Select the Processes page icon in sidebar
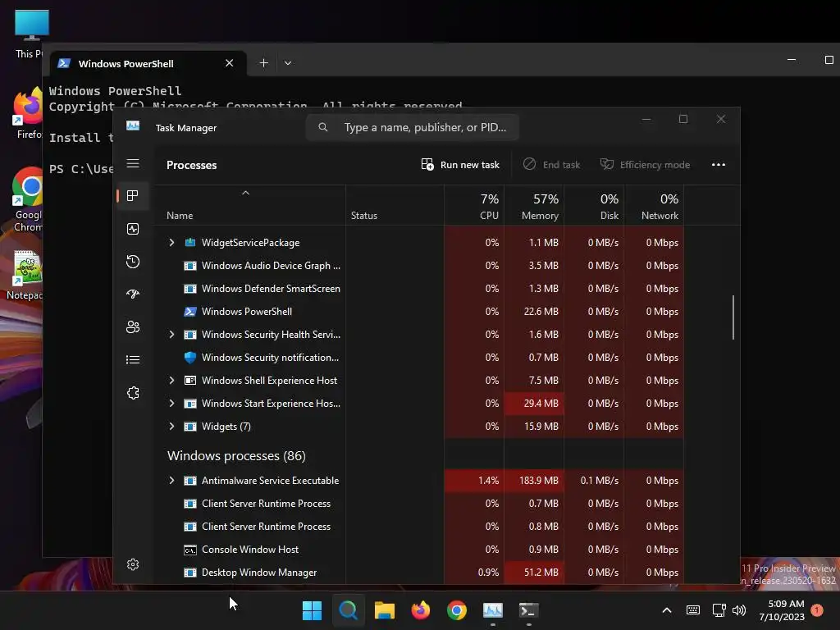 [x=133, y=196]
